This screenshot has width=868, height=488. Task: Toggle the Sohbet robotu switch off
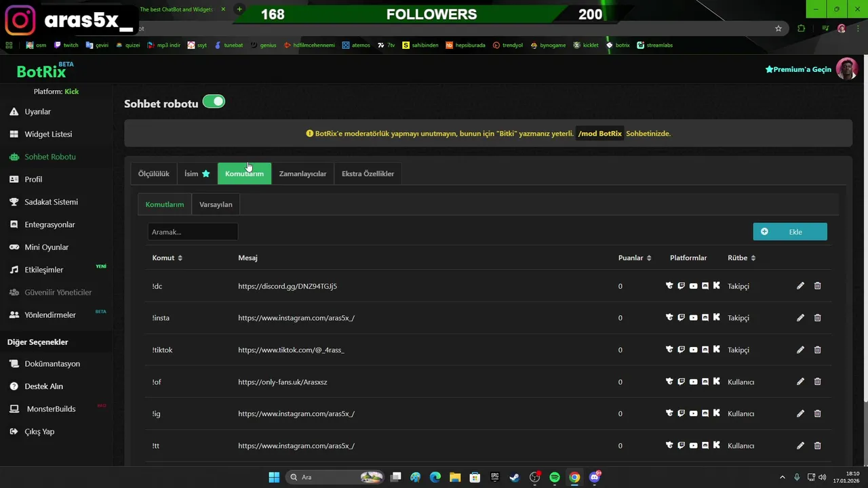pos(214,102)
